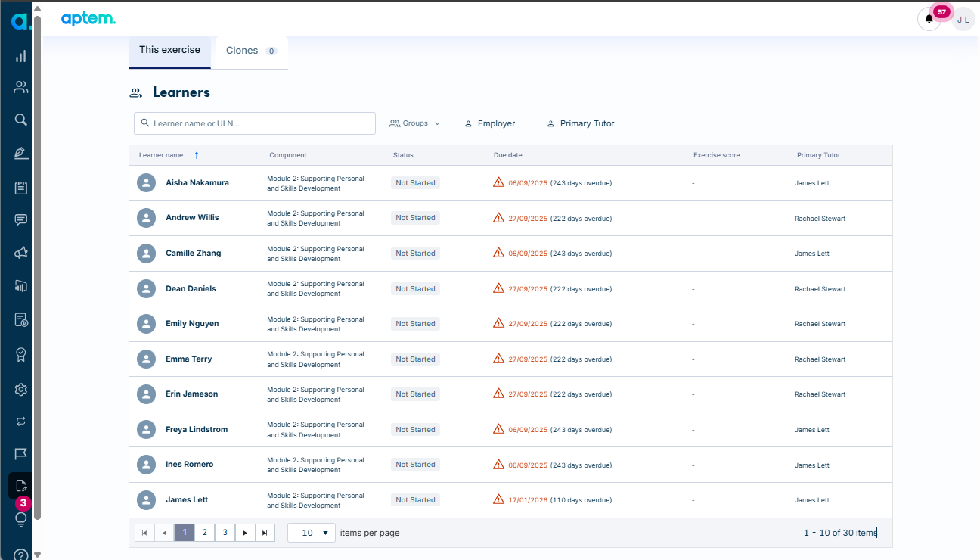Switch to the Clones tab
Image resolution: width=980 pixels, height=560 pixels.
[x=251, y=51]
